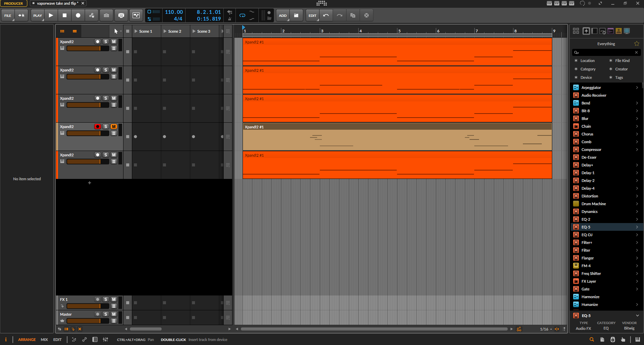Open the File Kind filter
The height and width of the screenshot is (345, 644).
[622, 61]
